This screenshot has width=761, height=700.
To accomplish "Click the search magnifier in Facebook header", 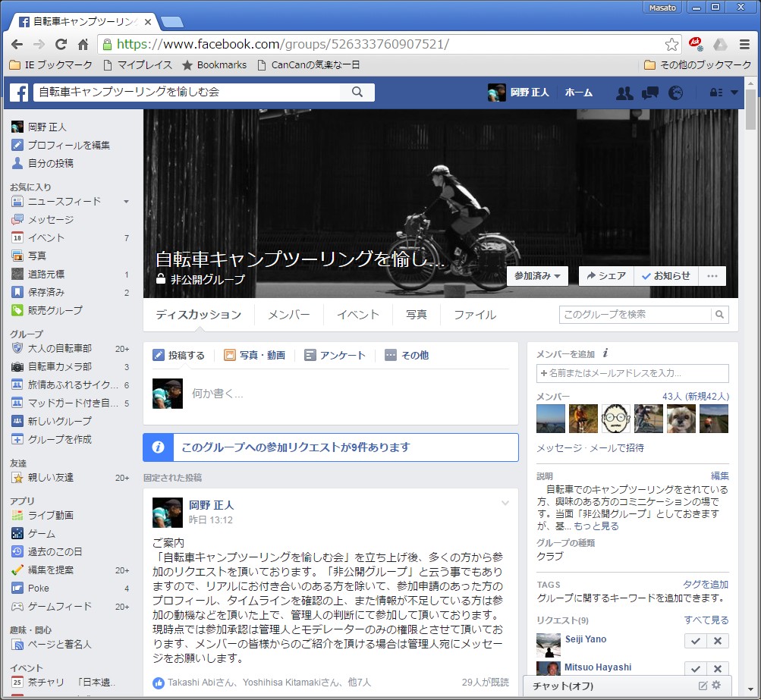I will 357,93.
